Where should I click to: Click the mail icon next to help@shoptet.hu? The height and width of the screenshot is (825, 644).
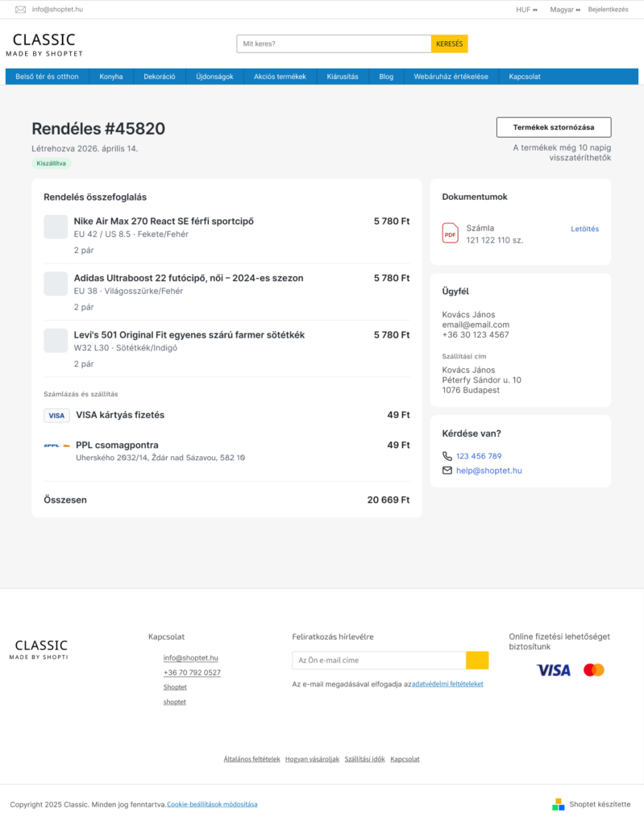[447, 471]
